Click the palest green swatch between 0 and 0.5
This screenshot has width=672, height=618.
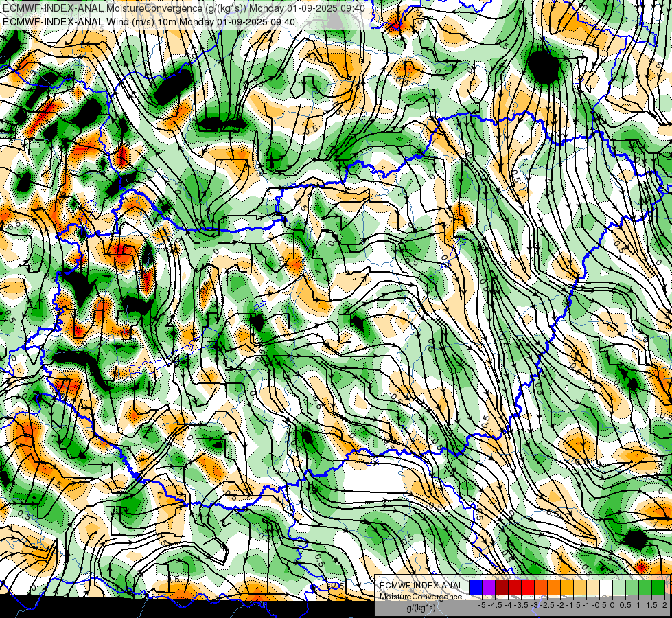tap(619, 587)
